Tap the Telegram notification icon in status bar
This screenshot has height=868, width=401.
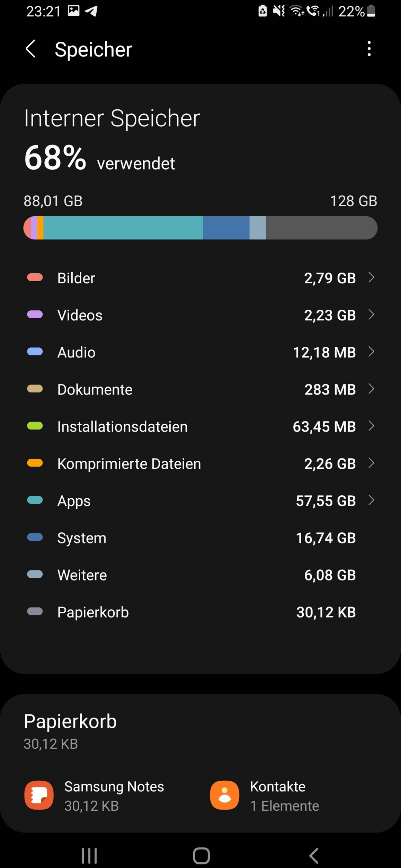pyautogui.click(x=91, y=11)
